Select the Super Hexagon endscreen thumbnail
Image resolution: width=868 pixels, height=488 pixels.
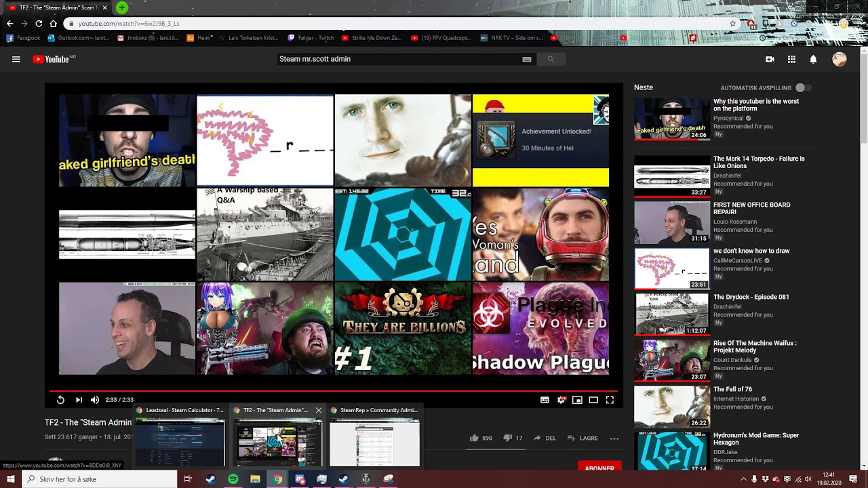pos(403,235)
